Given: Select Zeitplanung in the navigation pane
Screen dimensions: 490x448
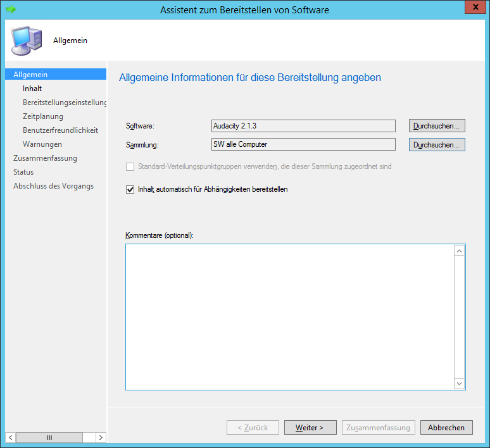Looking at the screenshot, I should [43, 116].
